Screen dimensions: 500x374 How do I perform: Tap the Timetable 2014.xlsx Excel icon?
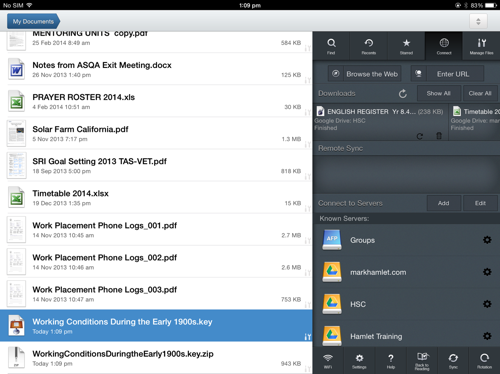point(16,198)
